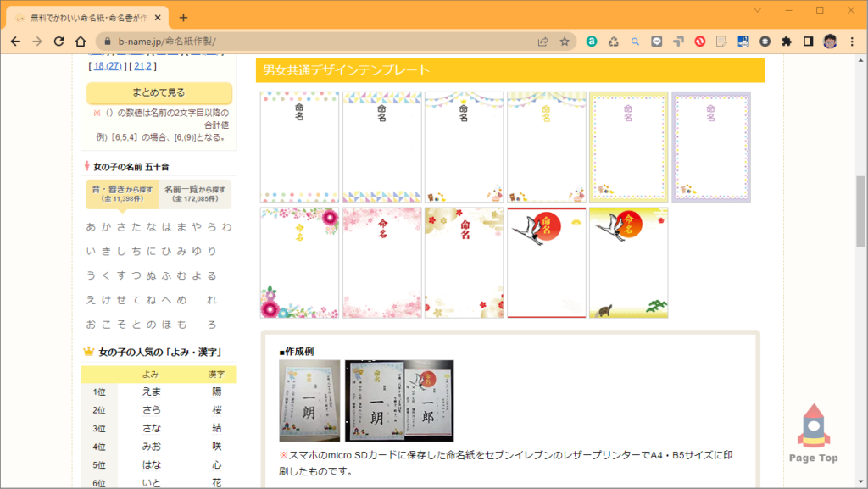This screenshot has width=868, height=489.
Task: Open the Chrome extensions puzzle icon
Action: coord(787,42)
